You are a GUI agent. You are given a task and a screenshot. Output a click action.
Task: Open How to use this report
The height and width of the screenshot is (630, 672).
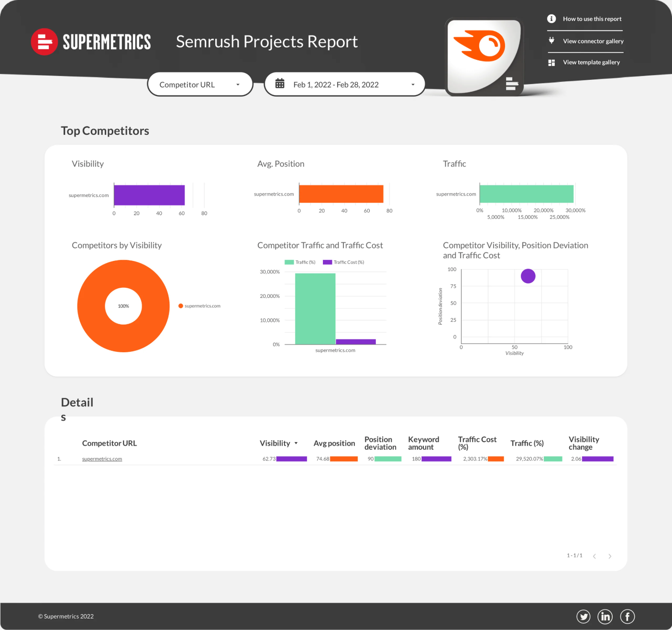pos(592,19)
